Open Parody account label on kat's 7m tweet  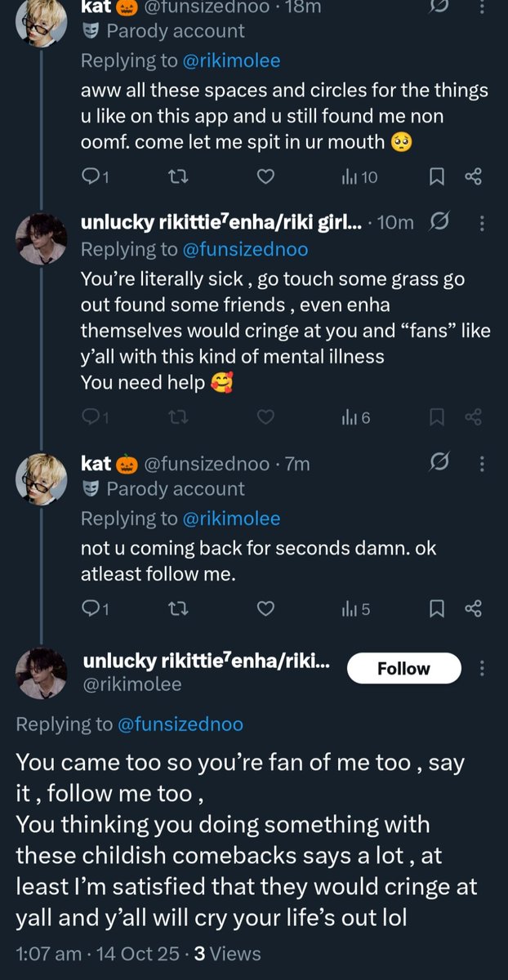(163, 488)
